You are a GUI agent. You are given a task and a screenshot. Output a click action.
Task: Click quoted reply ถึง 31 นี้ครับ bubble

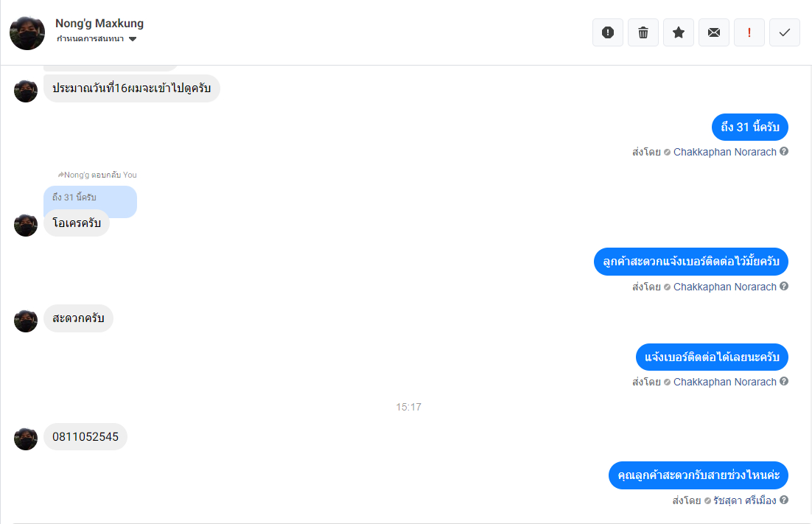click(90, 198)
